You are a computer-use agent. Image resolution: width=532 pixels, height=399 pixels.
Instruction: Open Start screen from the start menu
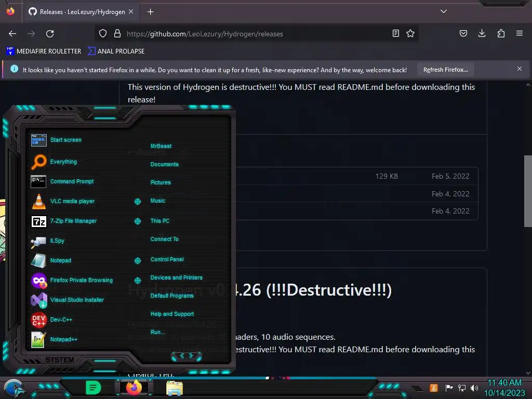point(56,140)
